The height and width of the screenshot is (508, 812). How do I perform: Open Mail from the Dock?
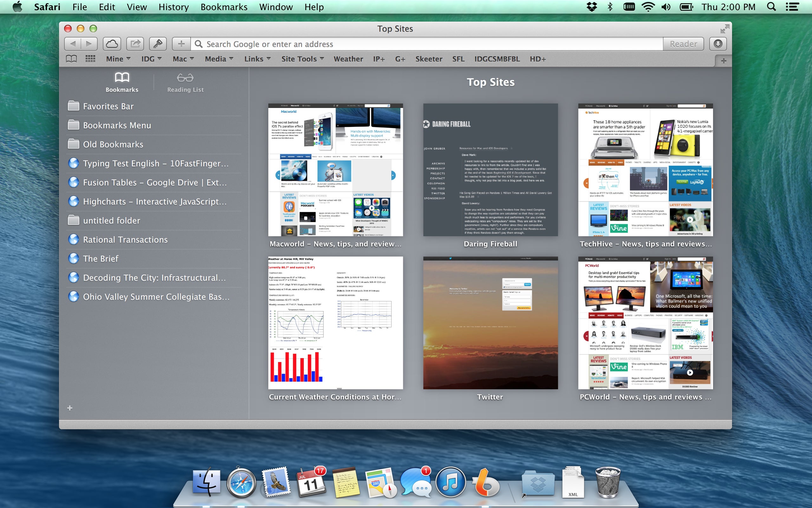tap(276, 482)
